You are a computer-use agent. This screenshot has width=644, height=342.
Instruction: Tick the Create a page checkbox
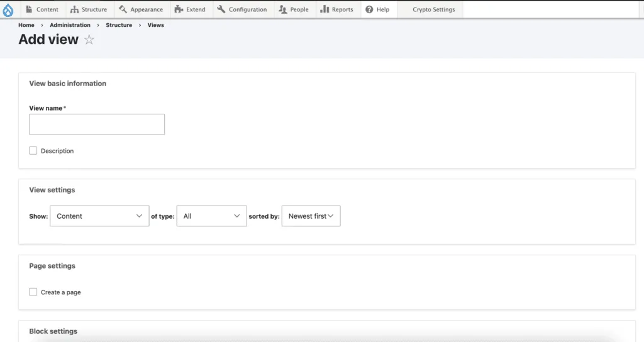click(33, 292)
